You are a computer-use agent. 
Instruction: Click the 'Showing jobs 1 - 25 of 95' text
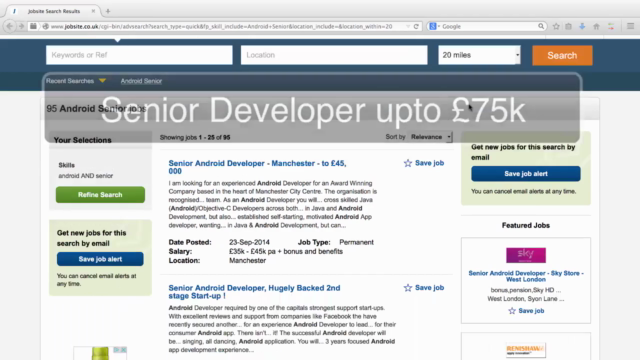click(x=195, y=138)
